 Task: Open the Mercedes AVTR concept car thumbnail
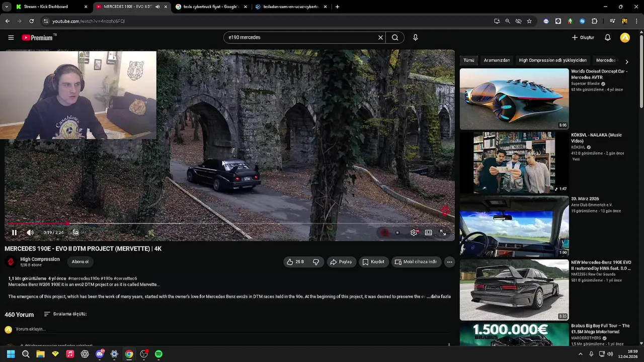click(x=514, y=99)
